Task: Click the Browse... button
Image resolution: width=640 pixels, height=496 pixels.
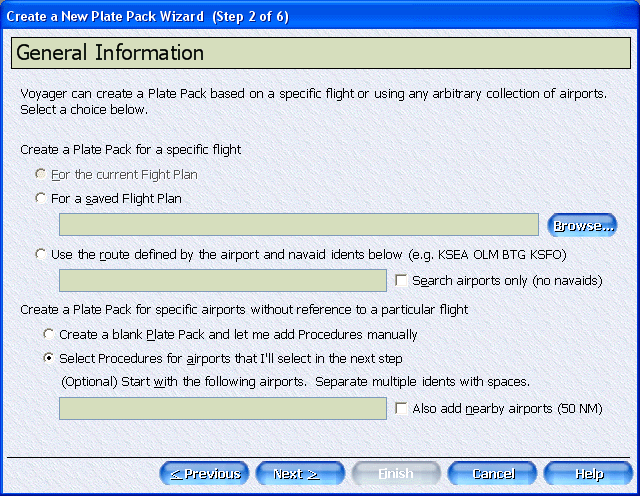Action: (x=582, y=225)
